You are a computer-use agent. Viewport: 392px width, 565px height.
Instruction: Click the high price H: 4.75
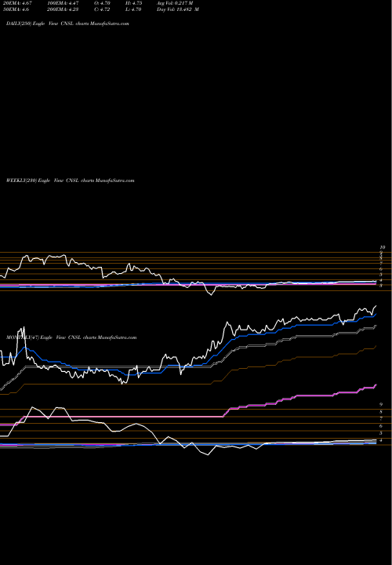pos(133,3)
